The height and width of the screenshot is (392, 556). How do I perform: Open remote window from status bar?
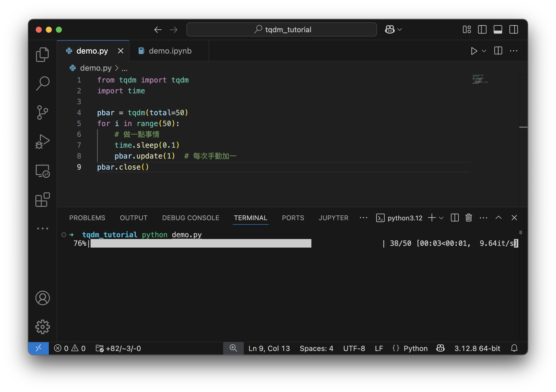(x=38, y=348)
